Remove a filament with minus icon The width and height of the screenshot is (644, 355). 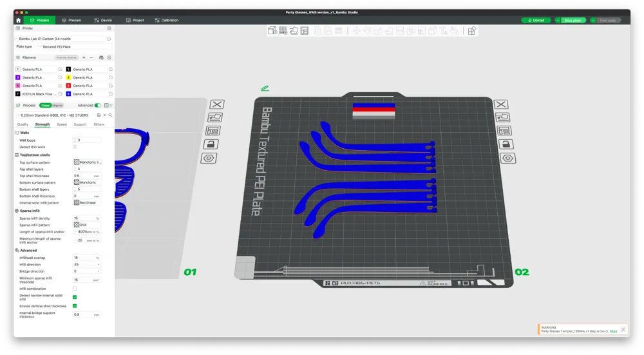91,57
